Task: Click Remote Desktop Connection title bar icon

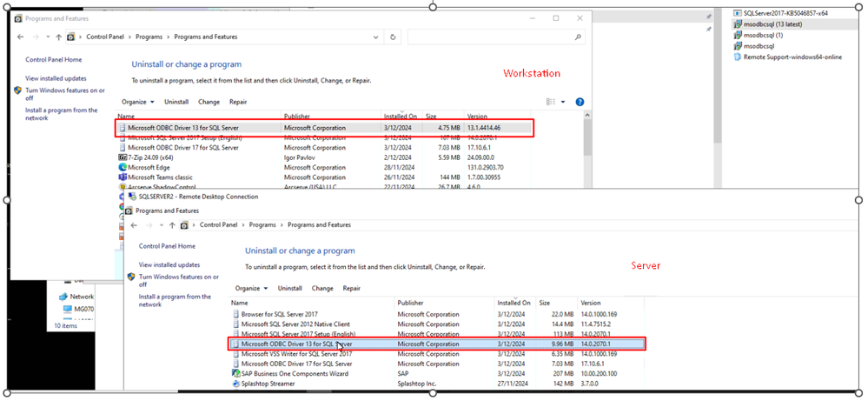Action: 132,197
